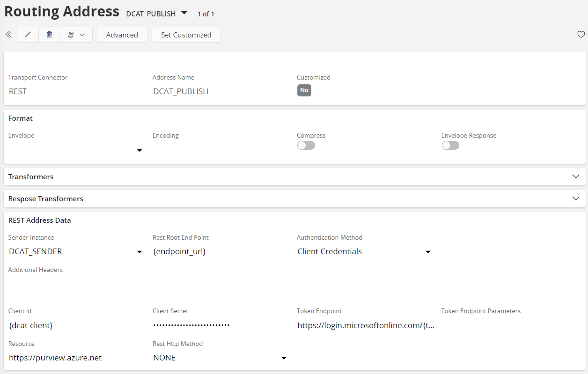Click the trash delete icon
Screen dimensions: 588x374
click(x=49, y=35)
